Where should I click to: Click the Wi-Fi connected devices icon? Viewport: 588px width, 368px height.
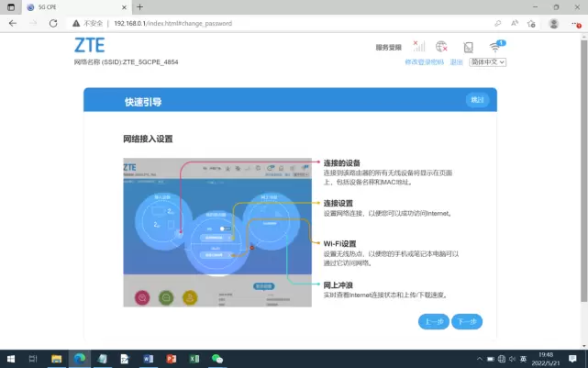[496, 46]
